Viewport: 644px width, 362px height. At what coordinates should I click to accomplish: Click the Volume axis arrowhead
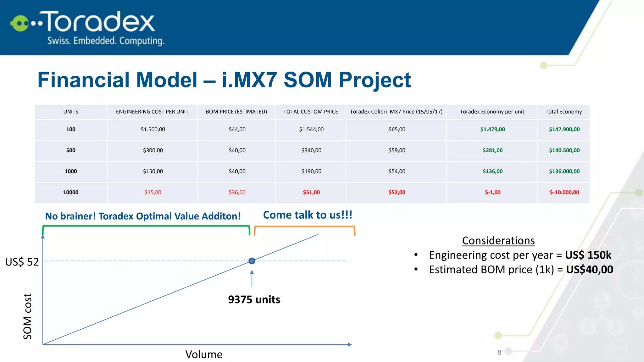pos(350,345)
